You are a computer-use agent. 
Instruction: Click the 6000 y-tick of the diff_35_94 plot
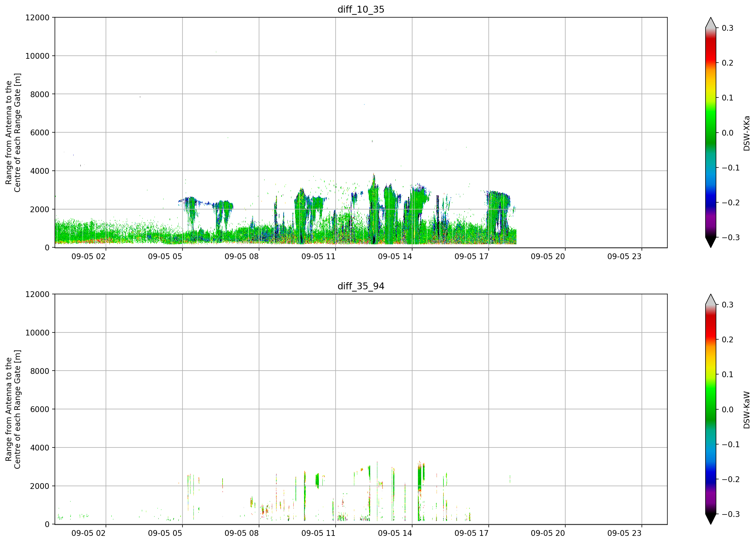click(x=40, y=409)
